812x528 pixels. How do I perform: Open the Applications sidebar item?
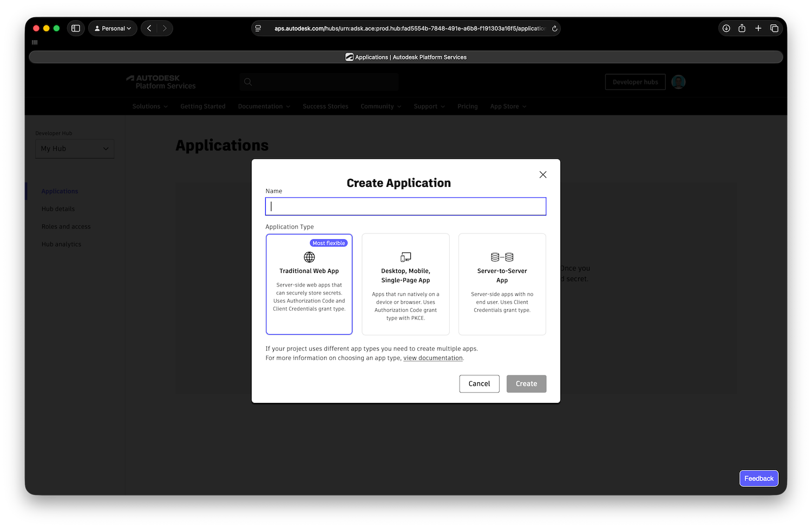pyautogui.click(x=60, y=191)
